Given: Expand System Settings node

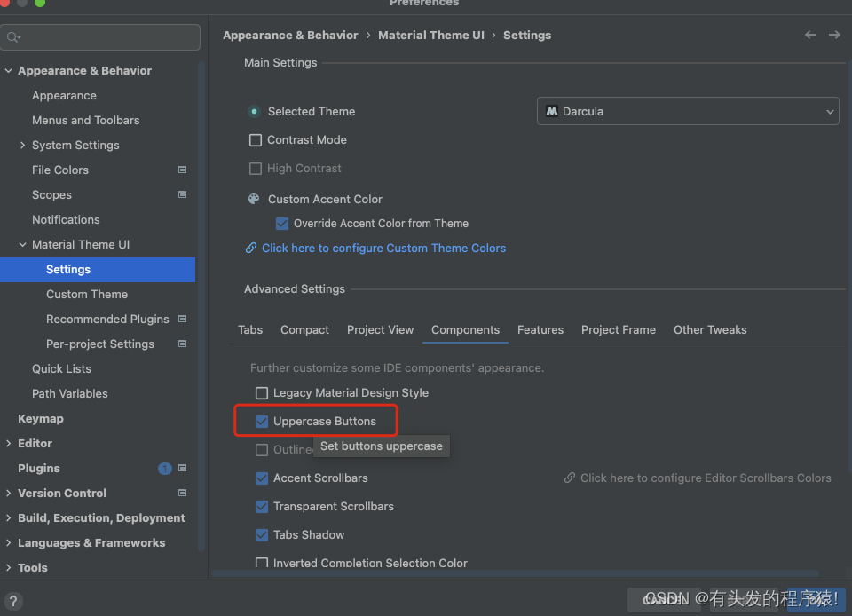Looking at the screenshot, I should 22,145.
